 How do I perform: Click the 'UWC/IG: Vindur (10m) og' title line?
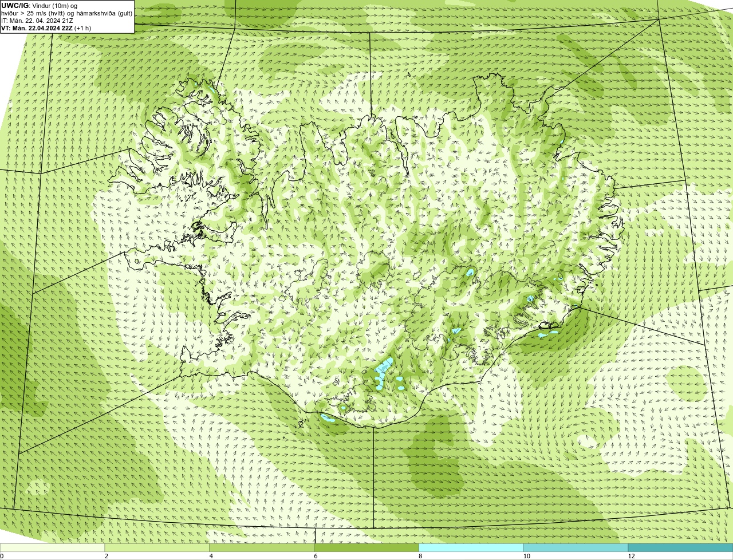pos(39,5)
